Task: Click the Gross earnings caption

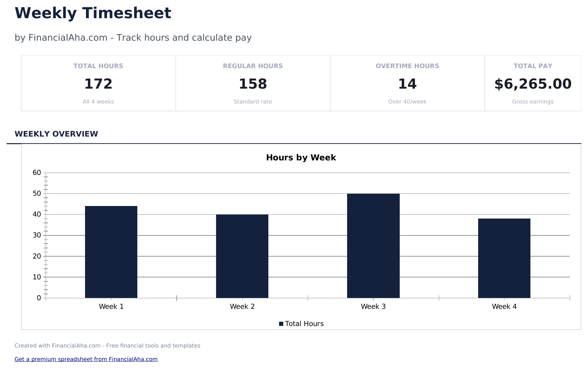Action: [533, 102]
